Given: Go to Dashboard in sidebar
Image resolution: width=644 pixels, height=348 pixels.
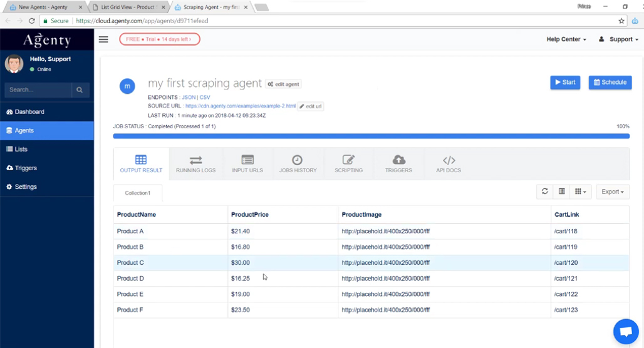Looking at the screenshot, I should tap(47, 111).
